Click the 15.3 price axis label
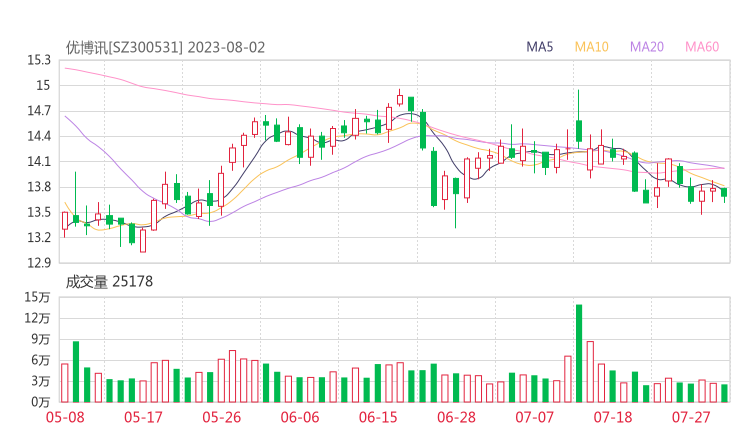This screenshot has width=740, height=440. (40, 60)
